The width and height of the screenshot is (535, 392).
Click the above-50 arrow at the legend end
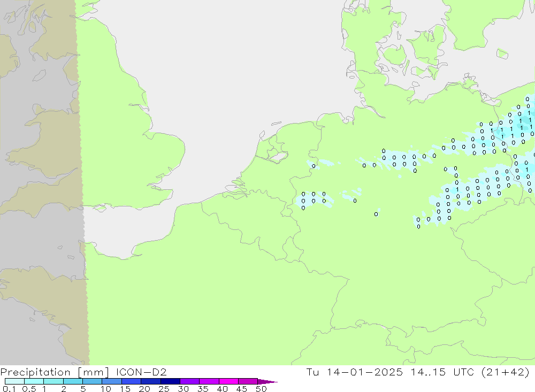[267, 381]
